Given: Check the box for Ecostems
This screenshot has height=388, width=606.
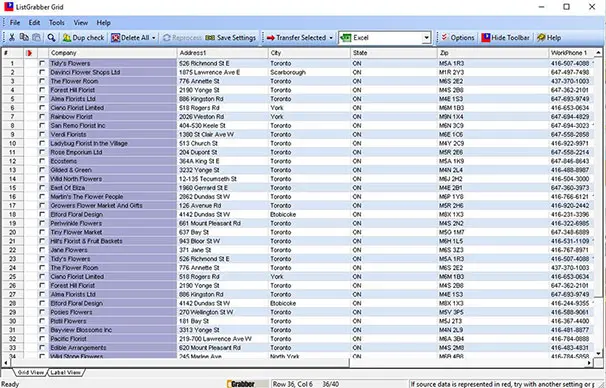Looking at the screenshot, I should (x=42, y=161).
